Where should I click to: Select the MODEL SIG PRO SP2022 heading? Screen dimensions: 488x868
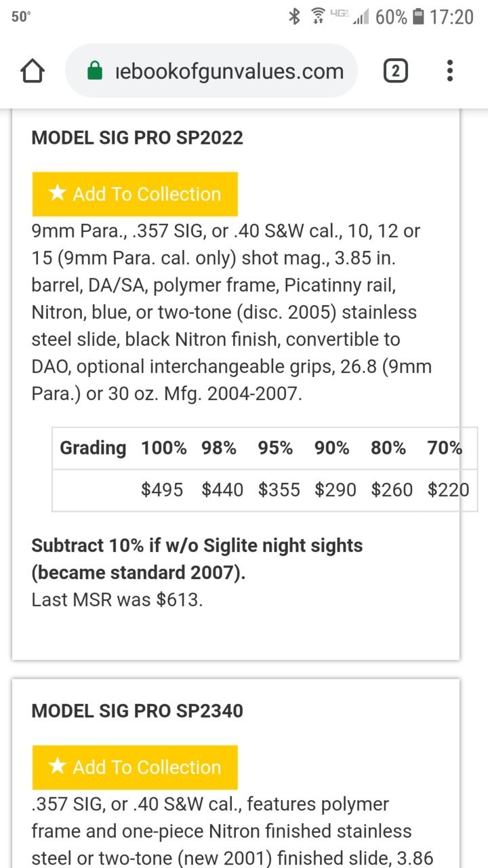[x=137, y=138]
